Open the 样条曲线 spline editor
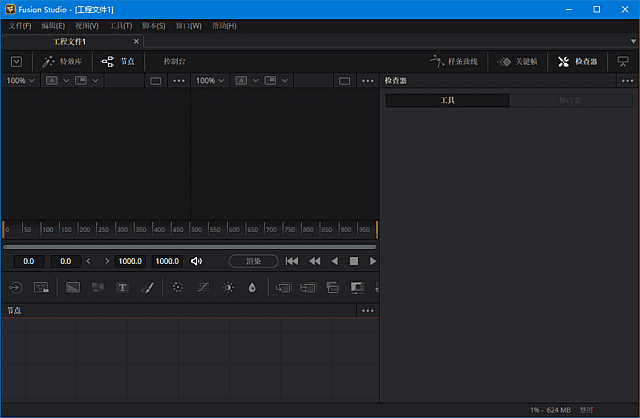The width and height of the screenshot is (640, 418). coord(455,61)
